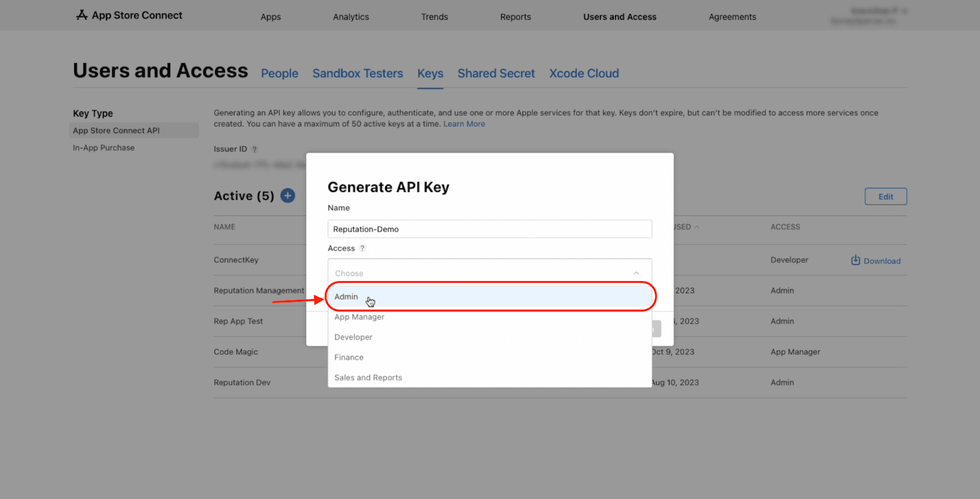Click the Issuer ID help question mark

click(x=255, y=149)
